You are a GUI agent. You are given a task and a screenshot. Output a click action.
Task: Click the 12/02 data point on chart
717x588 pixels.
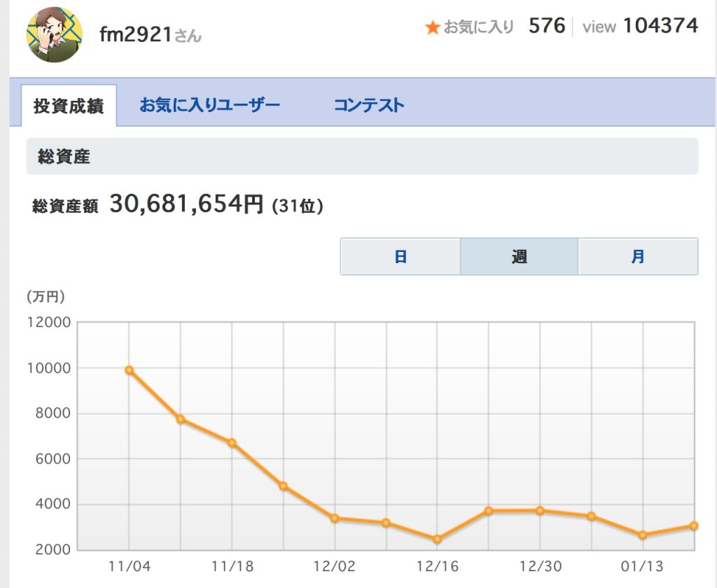[x=335, y=518]
